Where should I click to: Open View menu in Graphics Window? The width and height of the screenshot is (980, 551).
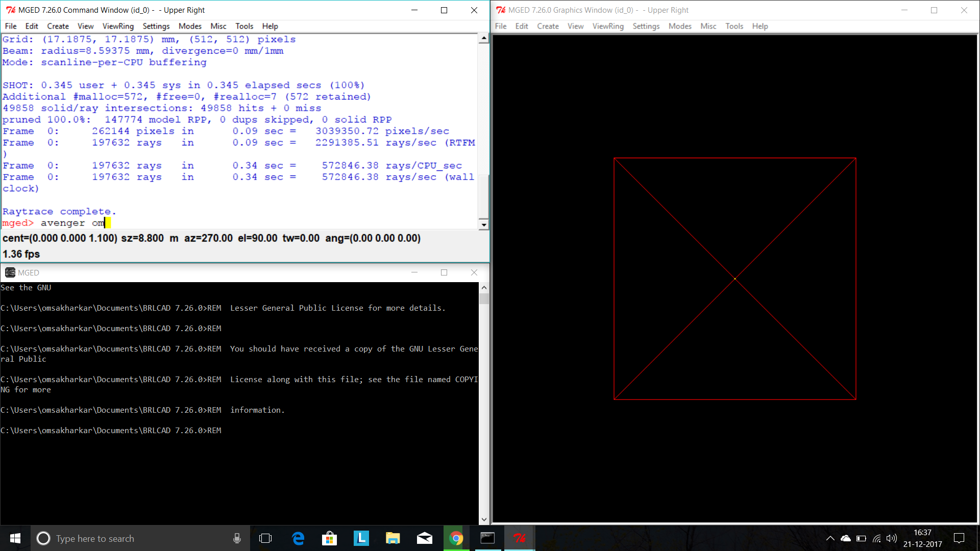pos(575,26)
